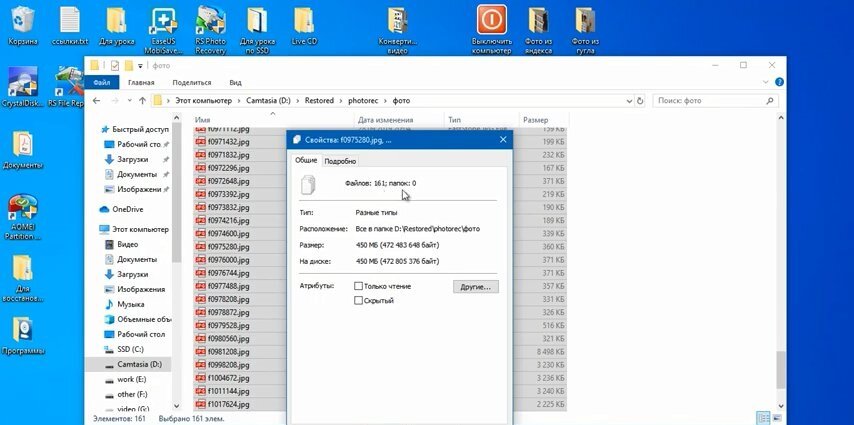854x425 pixels.
Task: Expand the address bar history dropdown
Action: point(629,101)
